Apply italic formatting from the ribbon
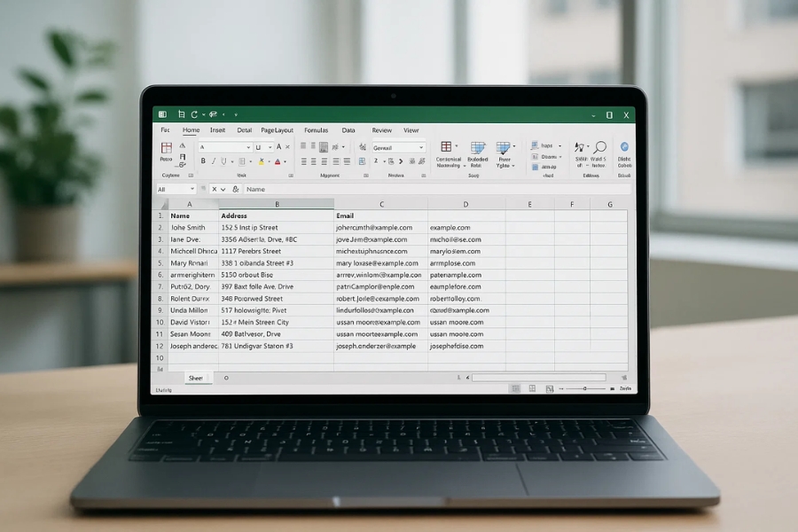798x532 pixels. pos(213,160)
